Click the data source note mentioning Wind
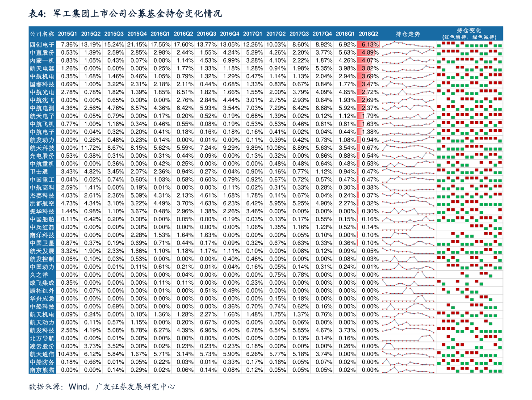 [101, 387]
